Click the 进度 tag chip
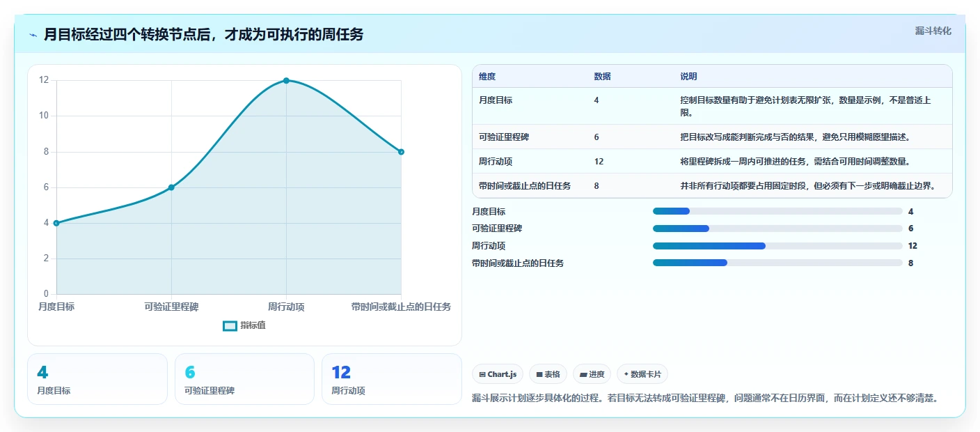This screenshot has height=432, width=980. (592, 374)
